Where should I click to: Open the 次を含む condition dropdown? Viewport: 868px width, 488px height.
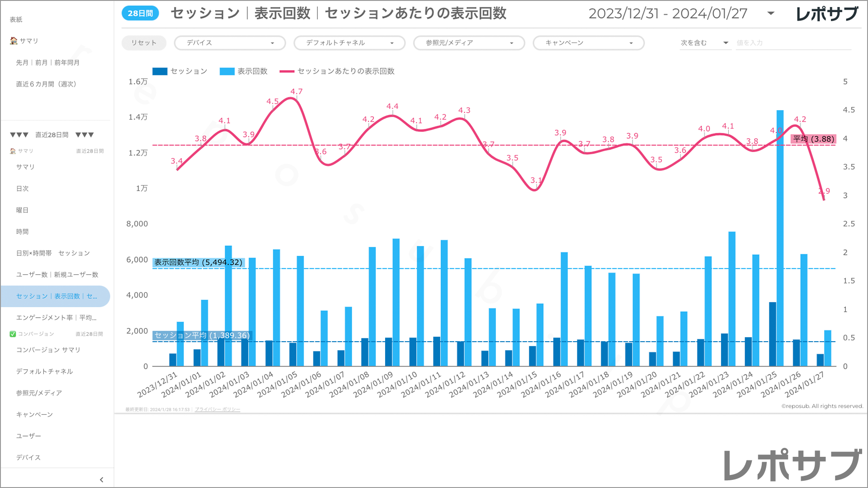coord(704,43)
